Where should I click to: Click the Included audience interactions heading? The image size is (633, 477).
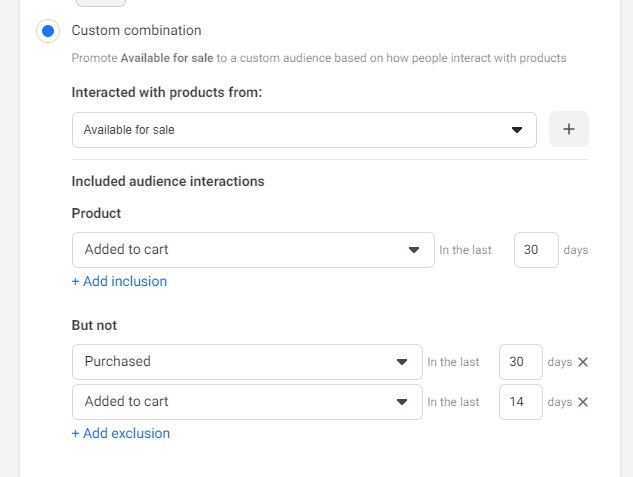tap(168, 182)
